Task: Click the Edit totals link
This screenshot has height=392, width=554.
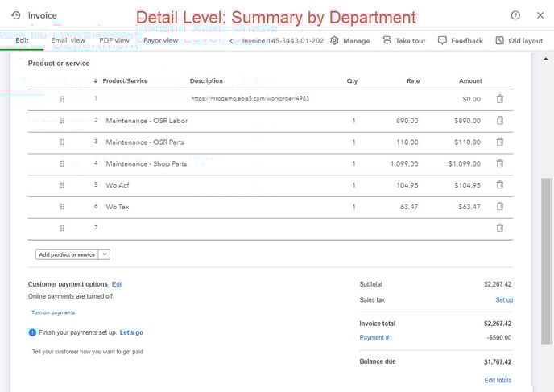Action: click(x=498, y=380)
